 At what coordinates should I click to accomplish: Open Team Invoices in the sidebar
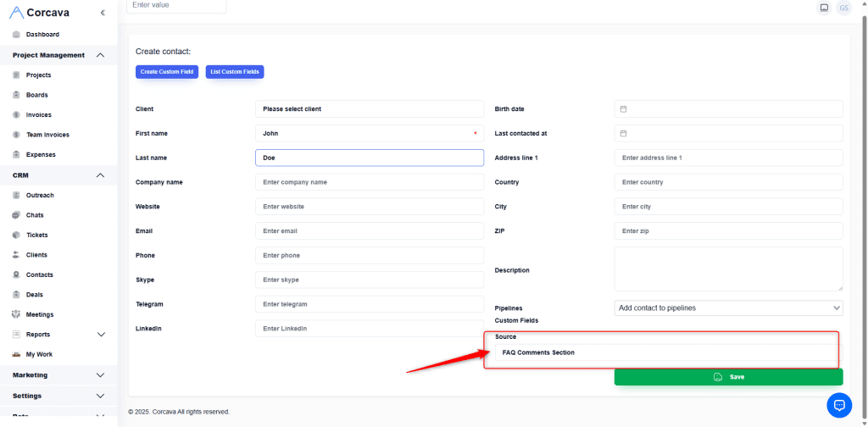tap(47, 135)
